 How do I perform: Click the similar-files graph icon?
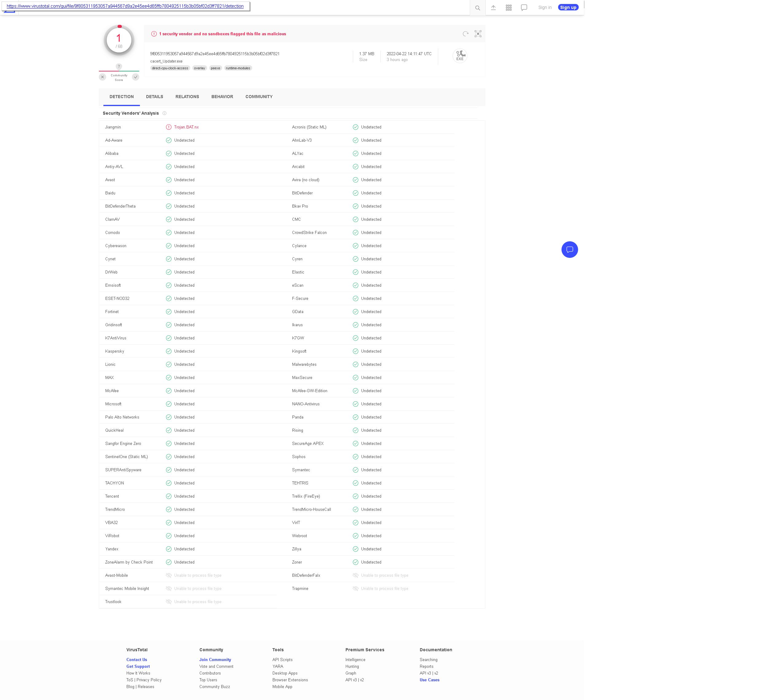(x=478, y=34)
